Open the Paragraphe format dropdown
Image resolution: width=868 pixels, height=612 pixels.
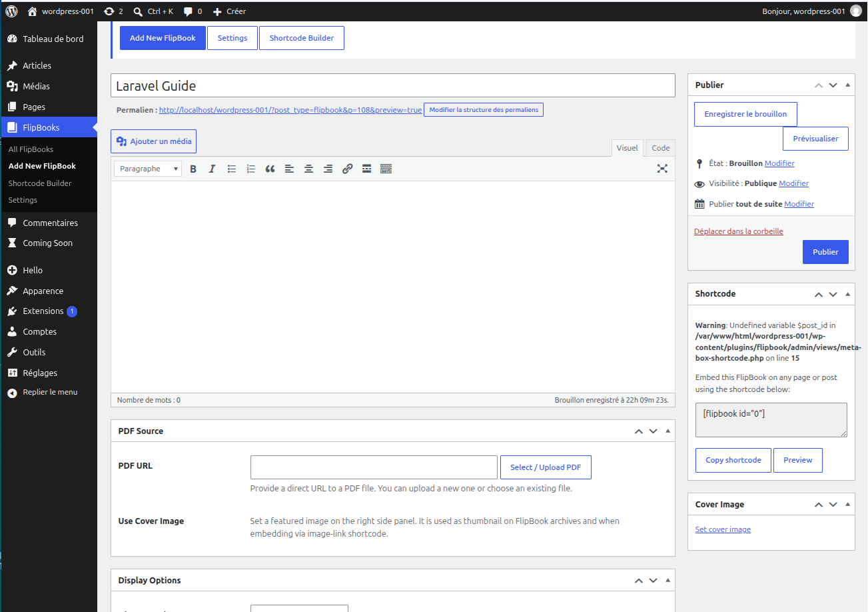pyautogui.click(x=148, y=169)
